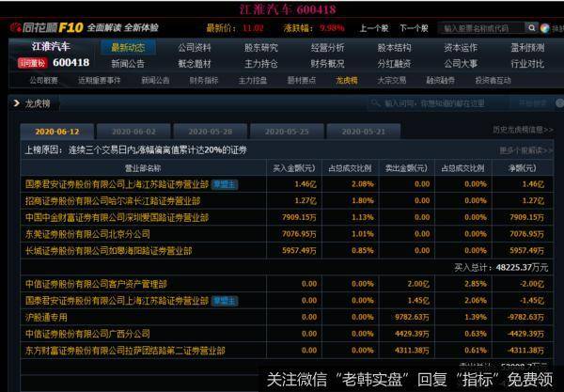Open 国泰君安上海江苏路证券营业部 buyer entry

coord(115,184)
